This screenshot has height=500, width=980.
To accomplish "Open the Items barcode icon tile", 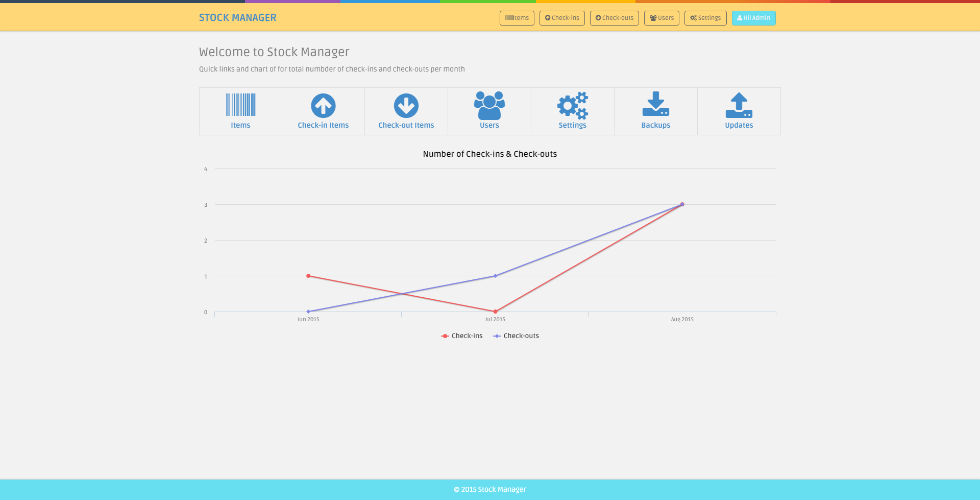I will coord(240,111).
